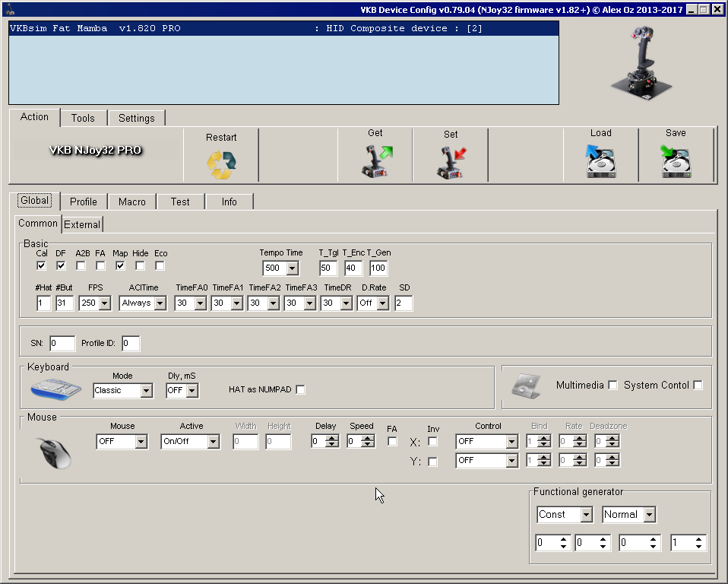This screenshot has height=584, width=728.
Task: Switch to the Tools tab
Action: (x=83, y=118)
